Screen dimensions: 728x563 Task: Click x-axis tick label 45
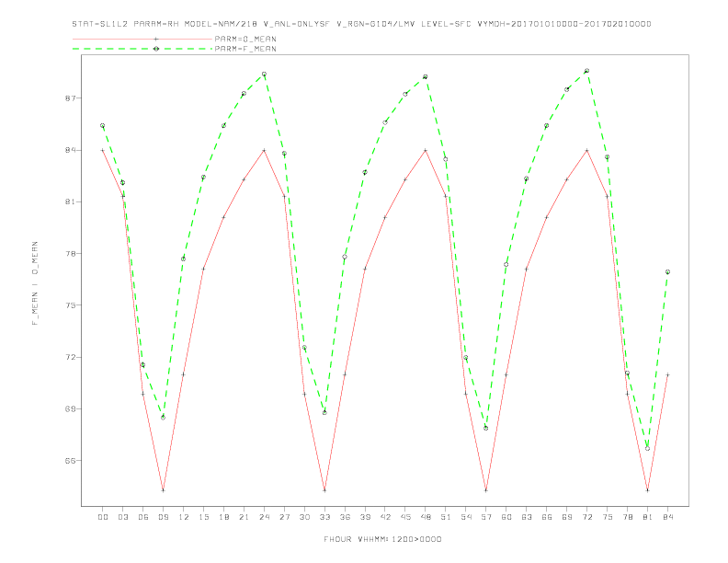point(405,517)
